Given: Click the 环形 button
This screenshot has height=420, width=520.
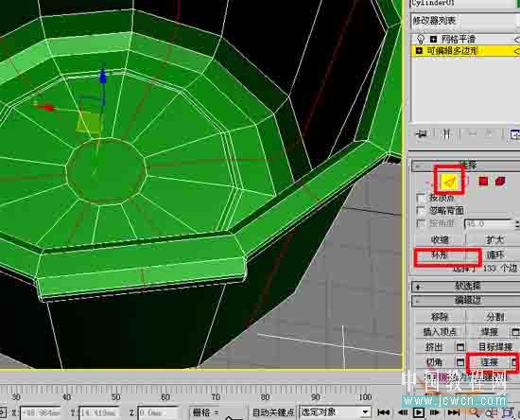Looking at the screenshot, I should click(440, 255).
